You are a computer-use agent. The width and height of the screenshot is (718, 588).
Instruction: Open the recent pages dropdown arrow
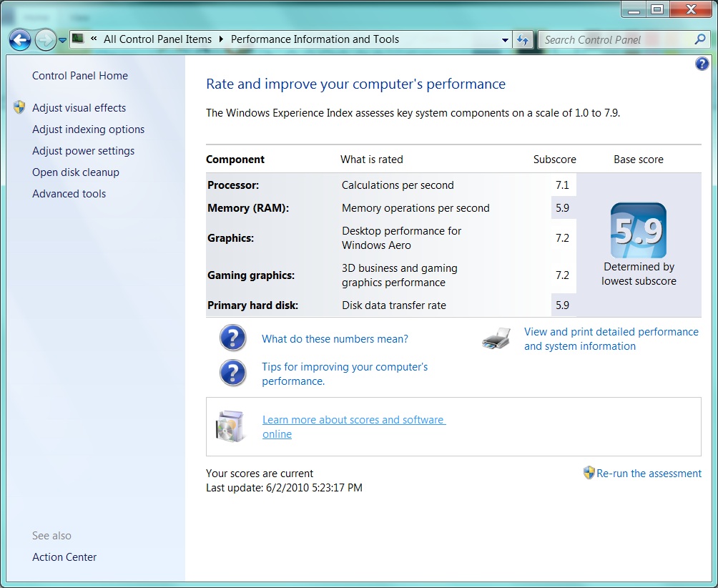[x=63, y=40]
